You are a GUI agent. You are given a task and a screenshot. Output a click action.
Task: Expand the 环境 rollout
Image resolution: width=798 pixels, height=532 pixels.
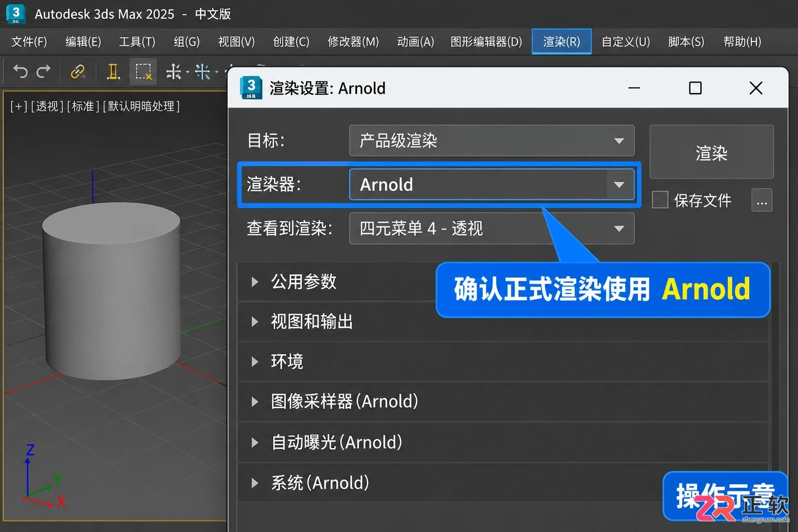click(x=503, y=361)
